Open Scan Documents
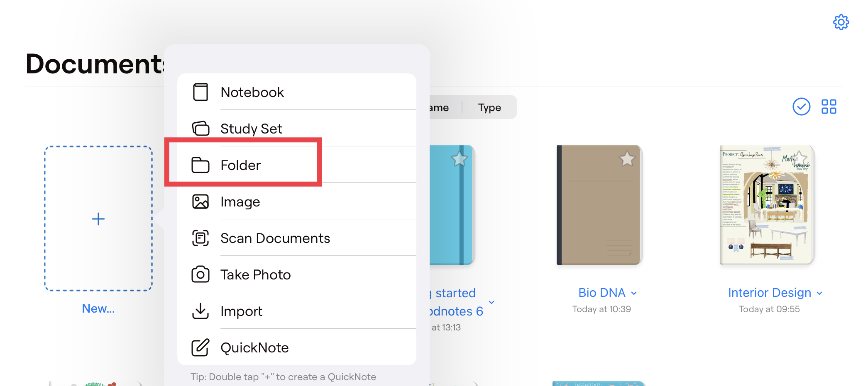868x386 pixels. 275,238
